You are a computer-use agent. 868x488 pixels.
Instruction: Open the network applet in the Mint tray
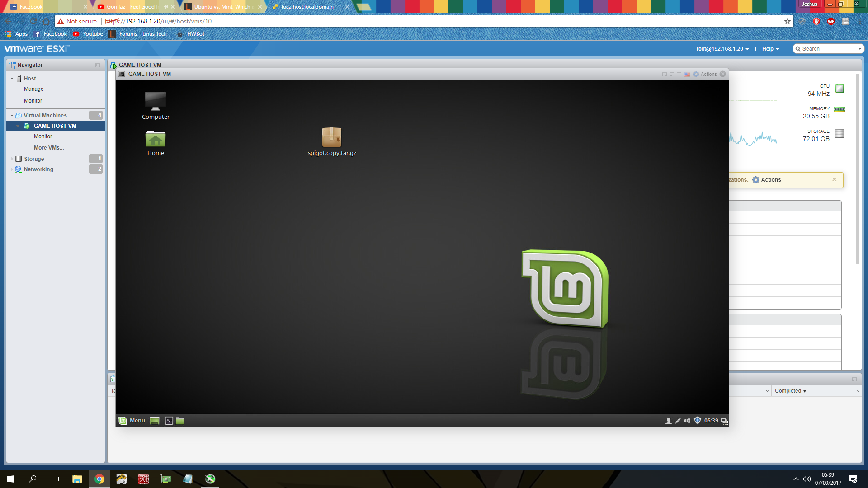[678, 421]
